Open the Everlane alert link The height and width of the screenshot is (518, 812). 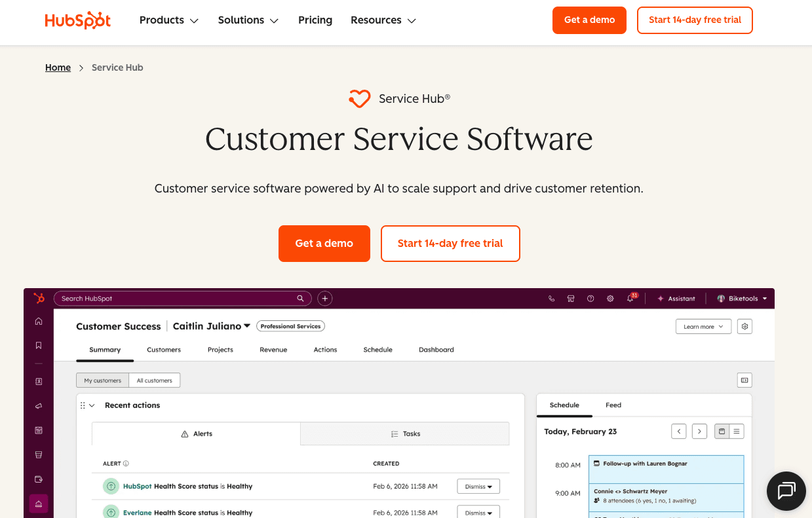(137, 513)
